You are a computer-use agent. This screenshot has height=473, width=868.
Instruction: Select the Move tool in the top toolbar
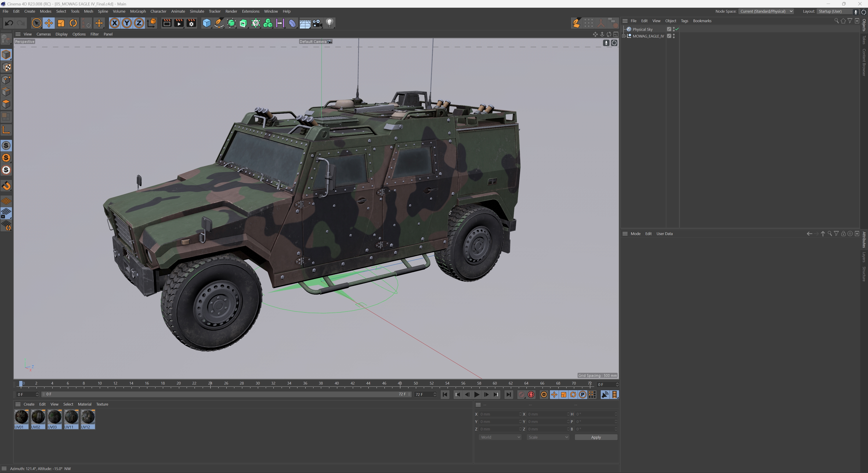pyautogui.click(x=49, y=23)
